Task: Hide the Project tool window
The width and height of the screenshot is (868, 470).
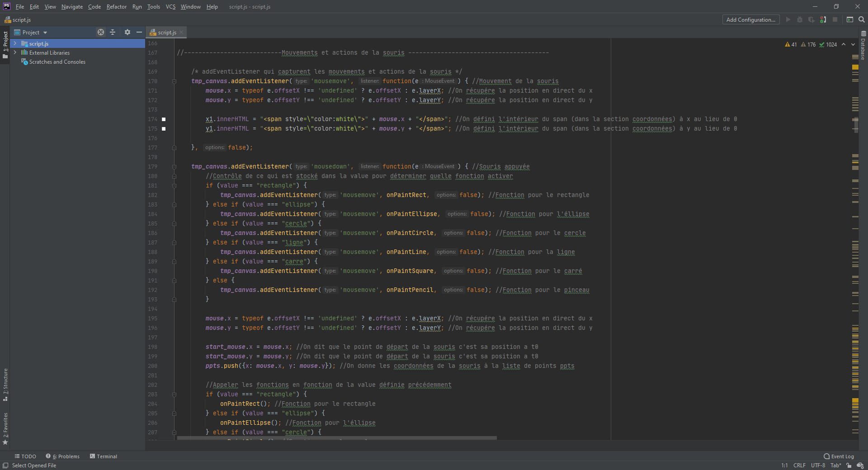Action: tap(139, 32)
